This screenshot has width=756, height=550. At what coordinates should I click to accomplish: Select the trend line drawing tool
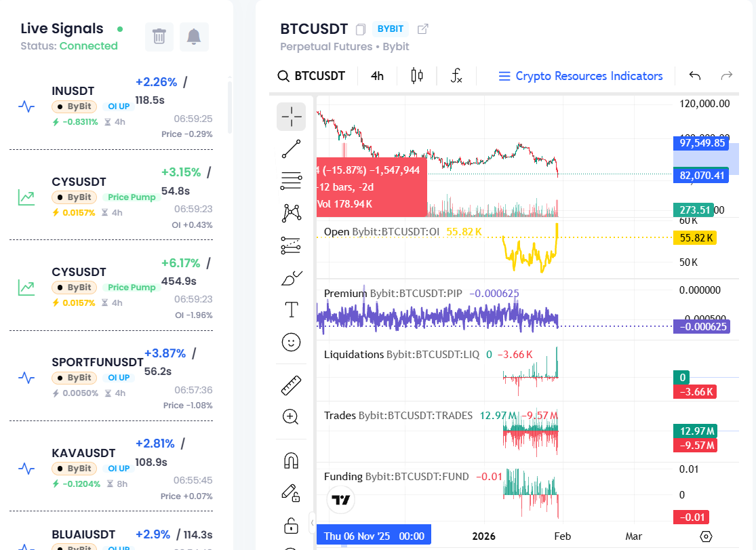(292, 149)
